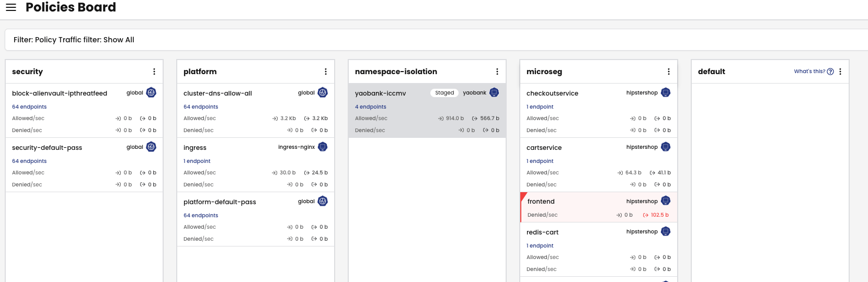
Task: Click global icon on cluster-dns-allow-all
Action: [323, 92]
